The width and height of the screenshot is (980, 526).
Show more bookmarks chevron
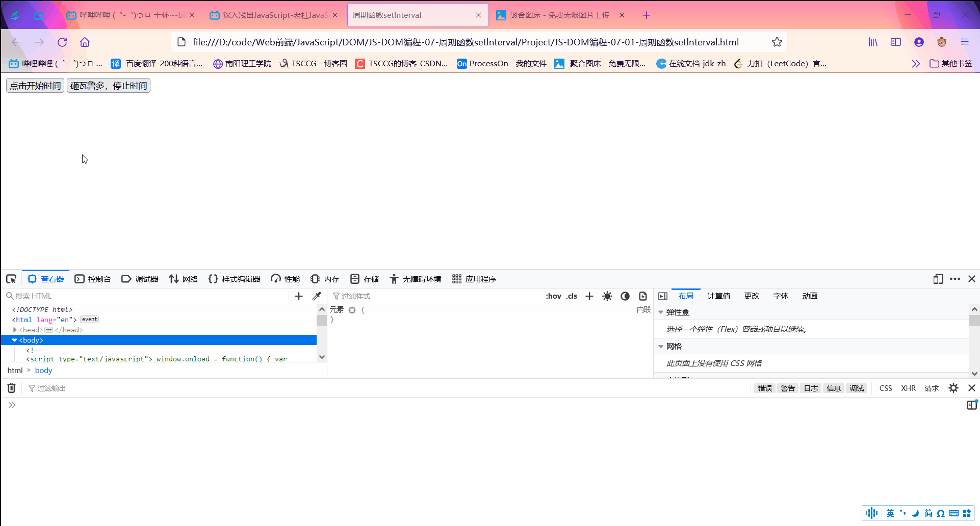(x=916, y=64)
